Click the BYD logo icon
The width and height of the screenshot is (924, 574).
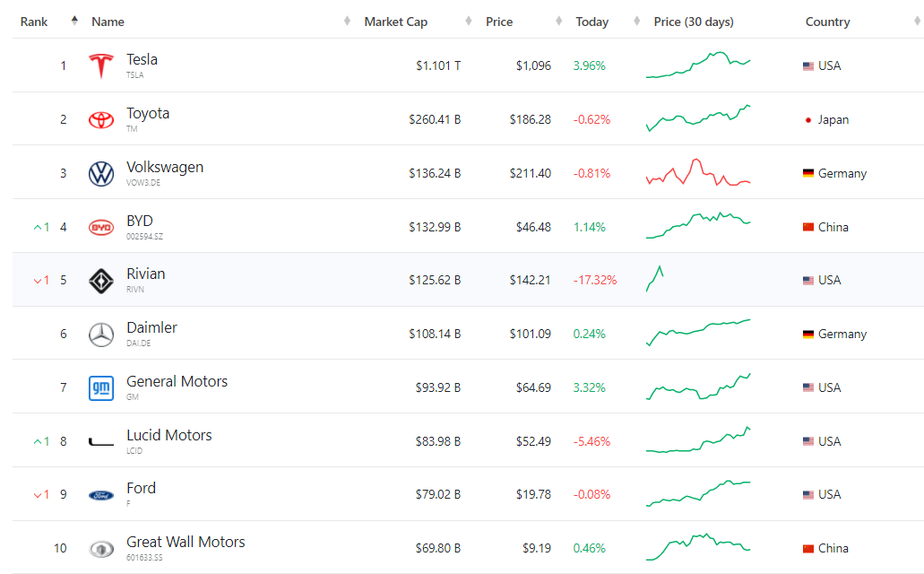pos(100,227)
